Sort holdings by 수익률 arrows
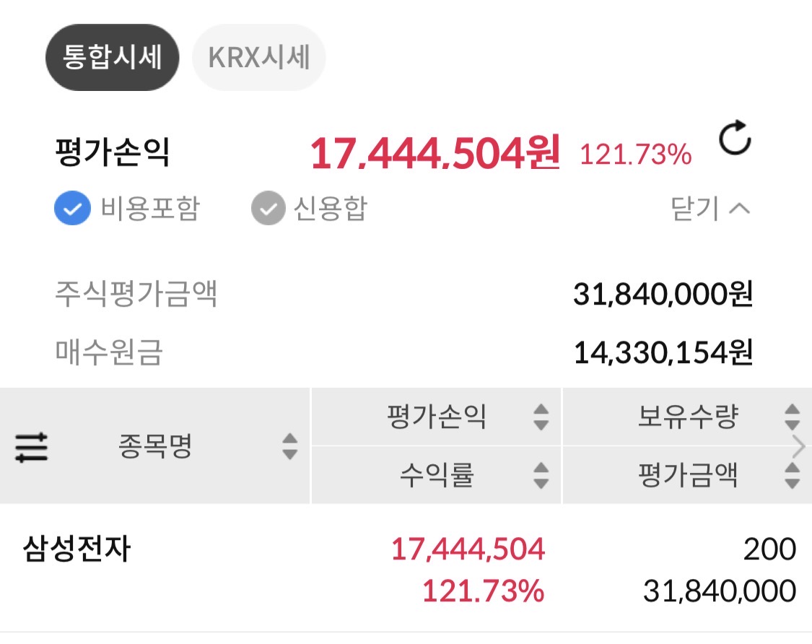This screenshot has height=644, width=812. (541, 476)
